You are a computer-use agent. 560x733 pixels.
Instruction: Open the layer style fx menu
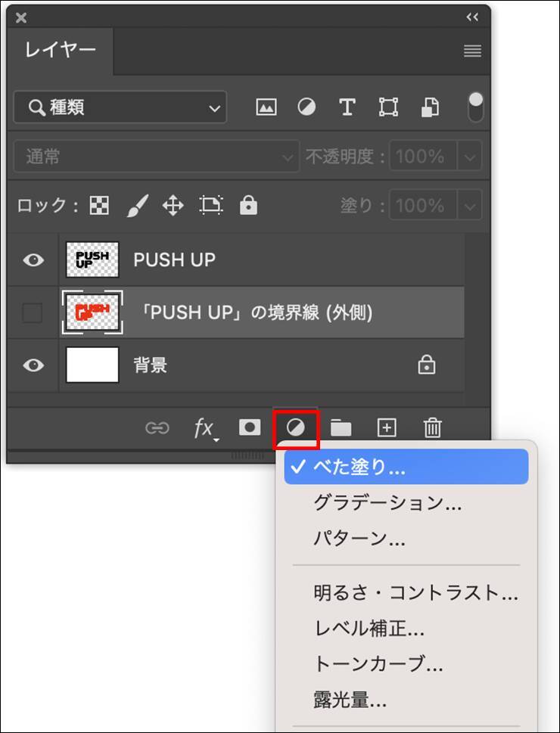coord(204,428)
